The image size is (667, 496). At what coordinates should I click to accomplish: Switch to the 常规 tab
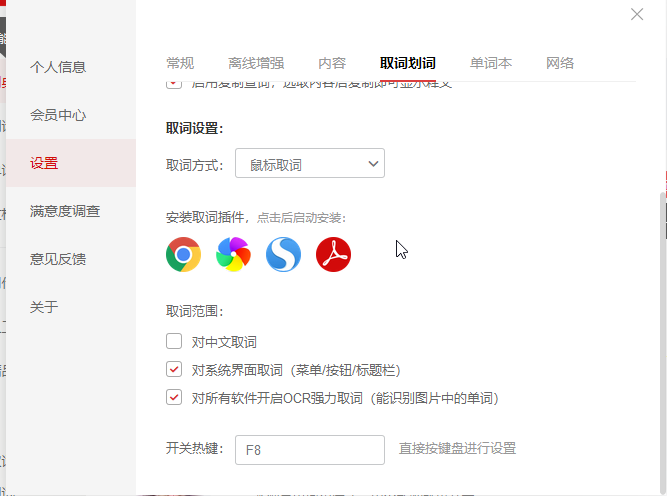click(x=180, y=63)
